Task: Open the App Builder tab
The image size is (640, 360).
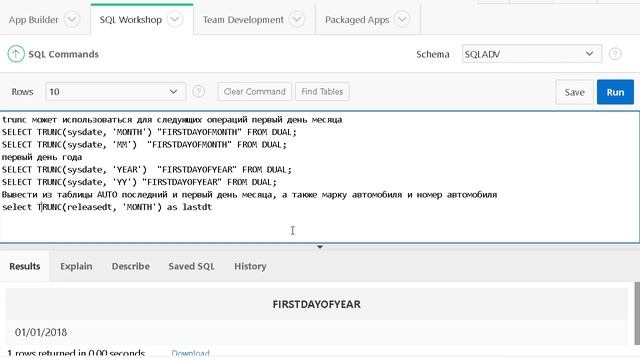Action: coord(33,20)
